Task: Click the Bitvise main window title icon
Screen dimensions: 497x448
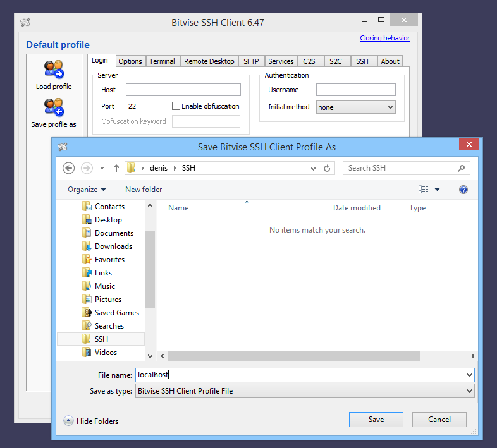Action: [25, 22]
